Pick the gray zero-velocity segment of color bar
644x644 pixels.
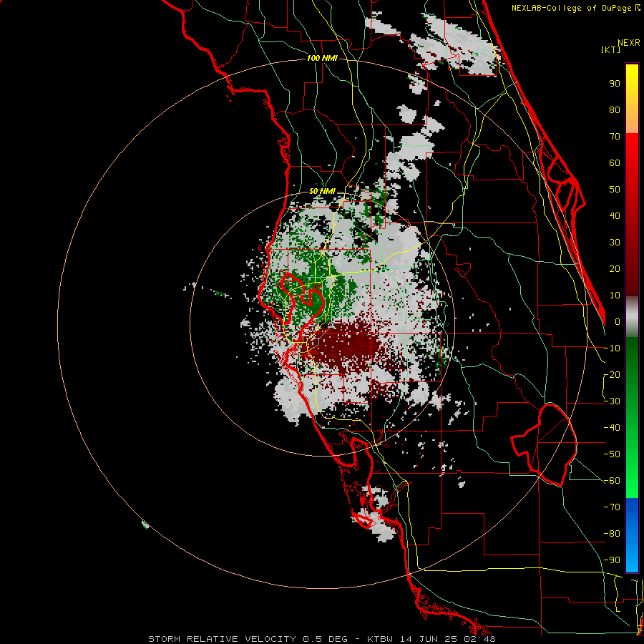[x=632, y=317]
